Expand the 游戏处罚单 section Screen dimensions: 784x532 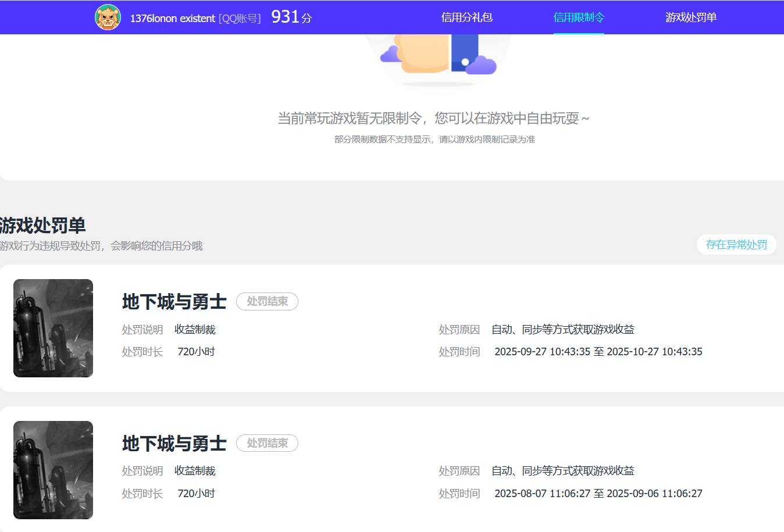pyautogui.click(x=42, y=226)
